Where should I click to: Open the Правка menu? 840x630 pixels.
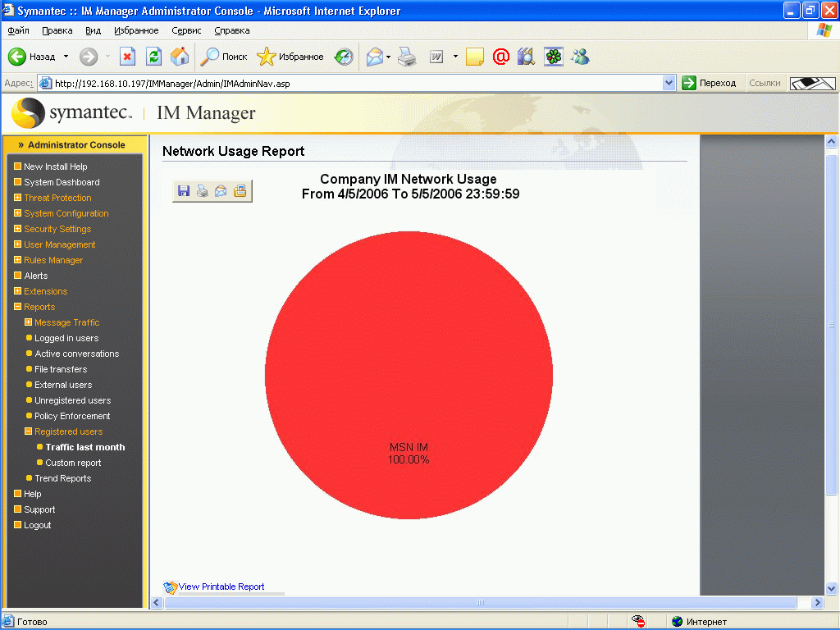pos(57,30)
